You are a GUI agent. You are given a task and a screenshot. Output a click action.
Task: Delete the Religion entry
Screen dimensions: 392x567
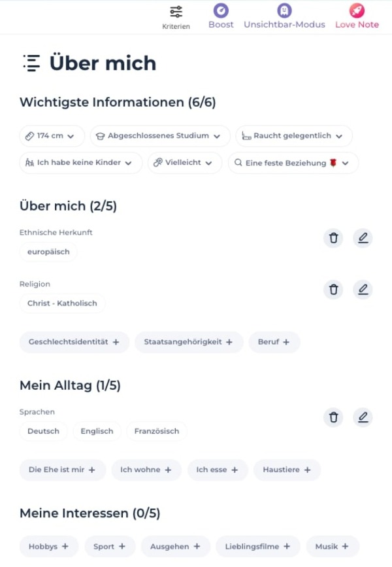[333, 289]
